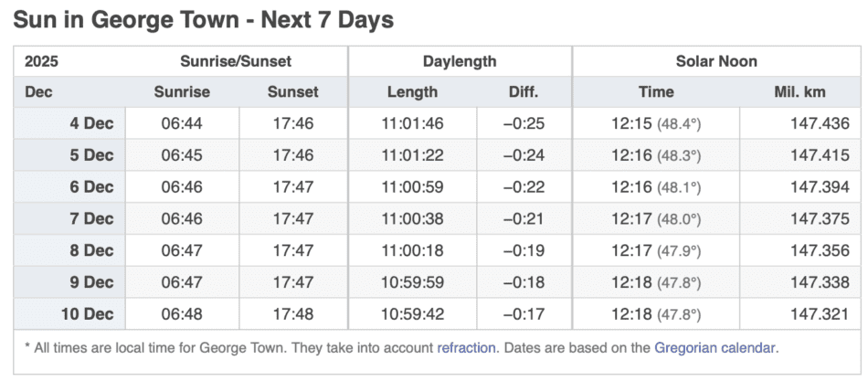Open the Gregorian calendar link
The width and height of the screenshot is (868, 392).
click(x=715, y=347)
